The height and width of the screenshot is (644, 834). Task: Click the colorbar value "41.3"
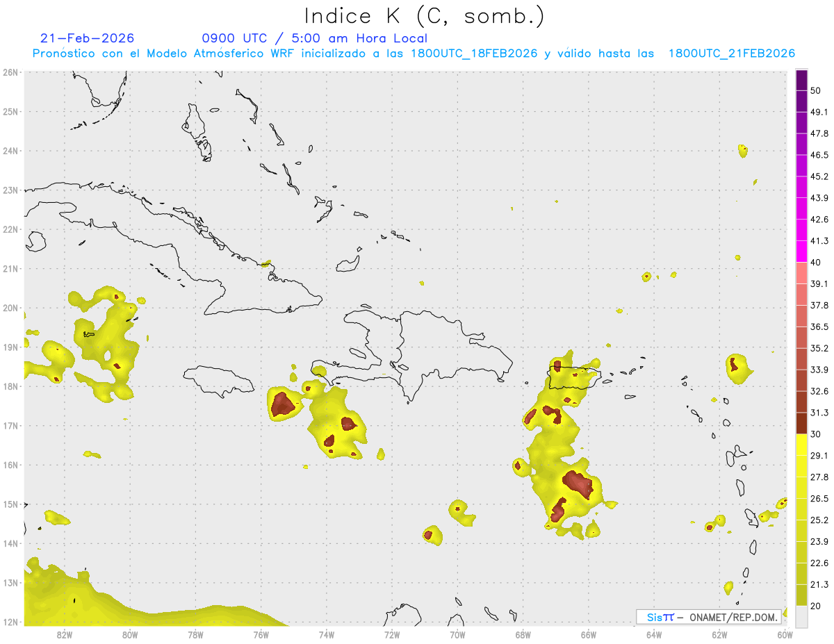(819, 241)
